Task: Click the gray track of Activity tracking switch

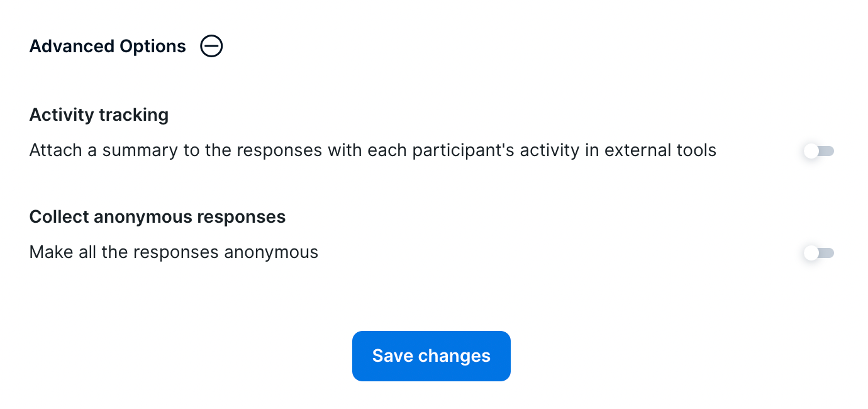Action: coord(828,151)
